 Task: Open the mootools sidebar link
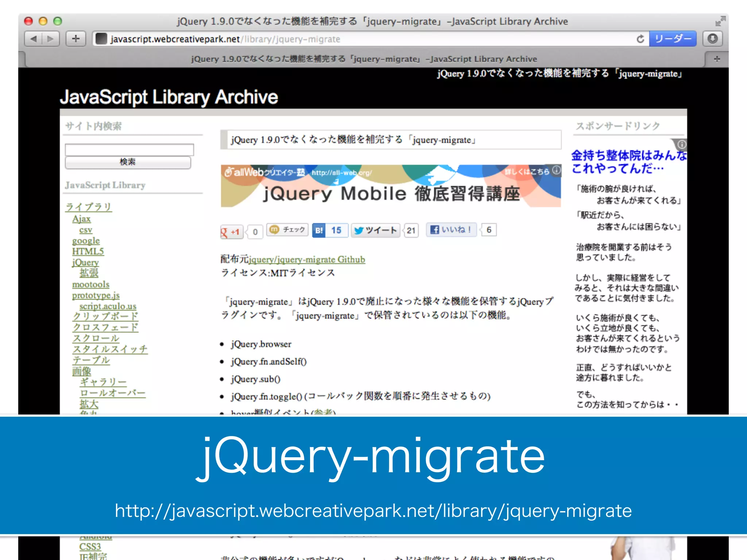[91, 284]
